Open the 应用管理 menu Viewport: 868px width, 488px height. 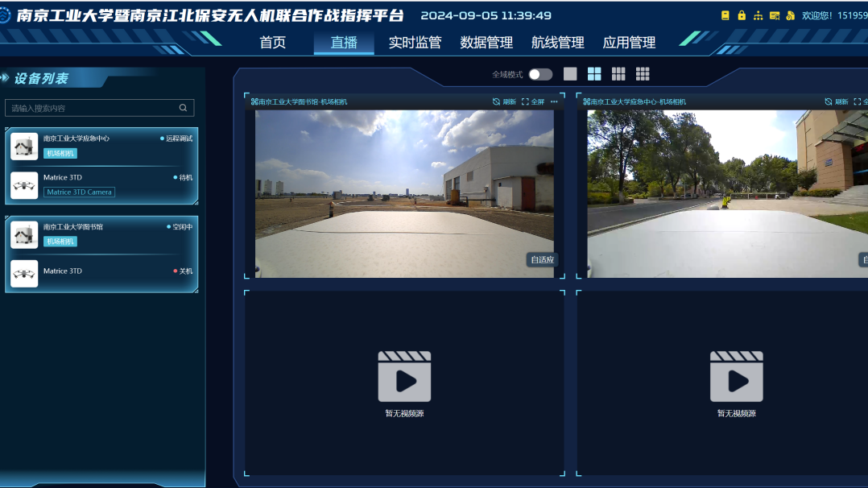[x=629, y=43]
